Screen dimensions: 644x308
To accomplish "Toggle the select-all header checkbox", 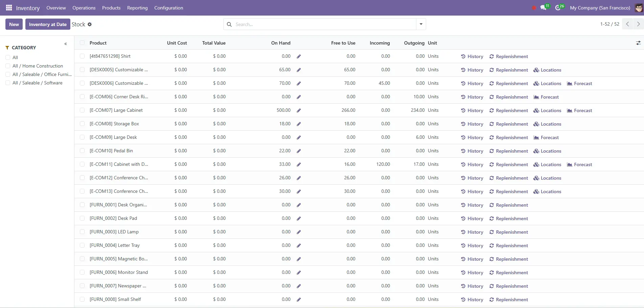I will point(82,43).
